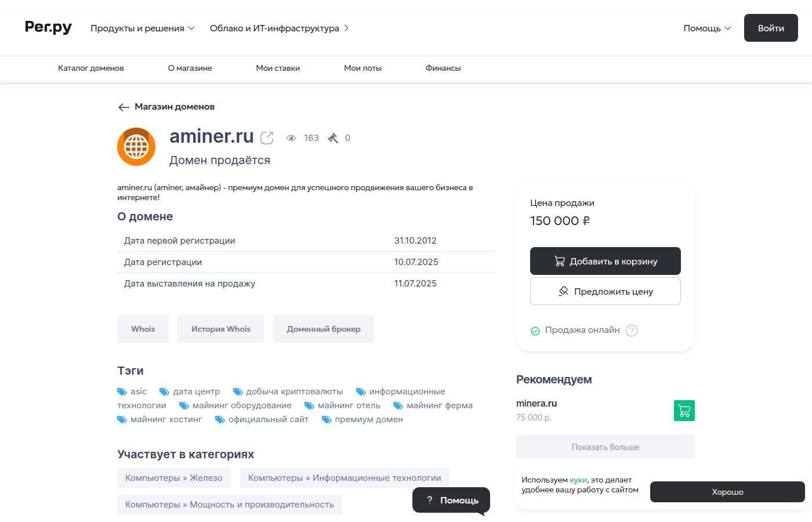Screen dimensions: 812x522
Task: Select the майнинг ферма tag
Action: pos(433,405)
